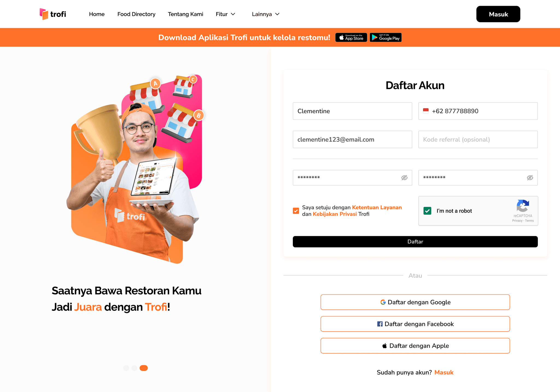Expand the Lainnya dropdown menu
The height and width of the screenshot is (392, 560).
click(266, 14)
